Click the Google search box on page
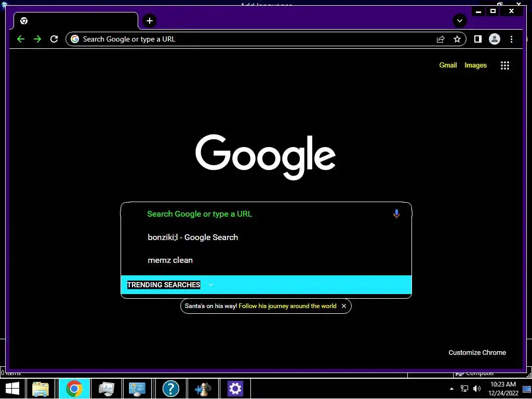Viewport: 532px width, 399px height. pos(266,214)
